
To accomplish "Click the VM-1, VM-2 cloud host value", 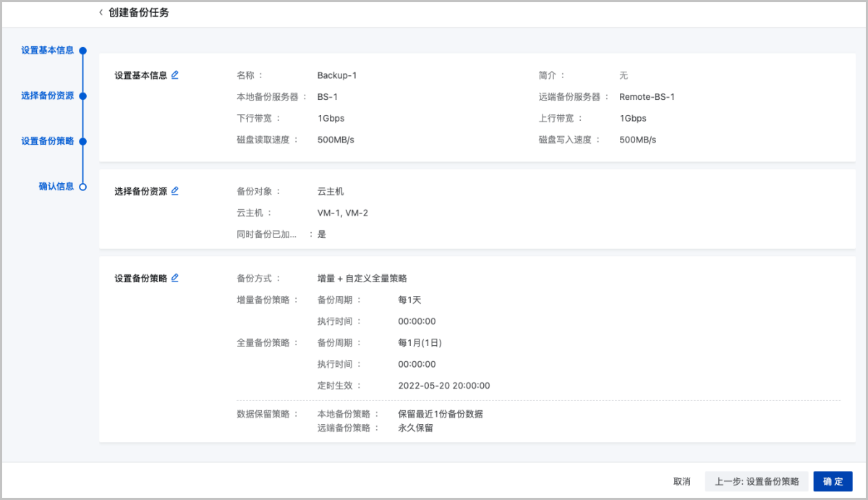I will click(343, 213).
